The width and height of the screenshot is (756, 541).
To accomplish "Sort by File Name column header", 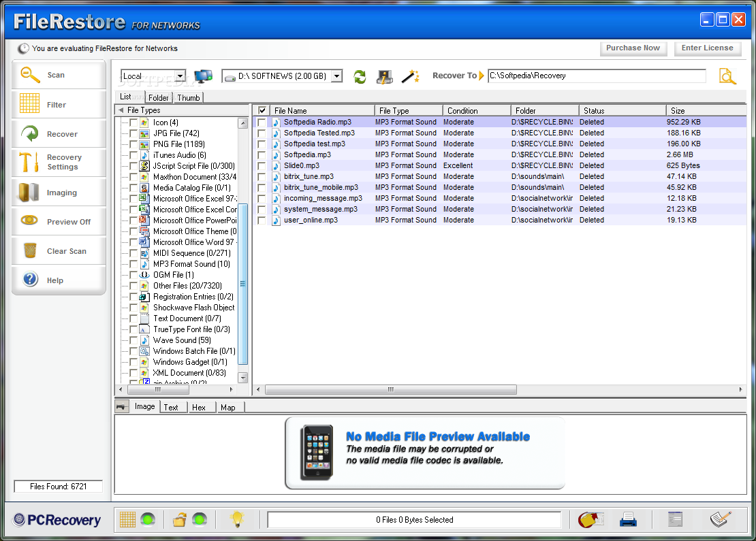I will click(322, 110).
